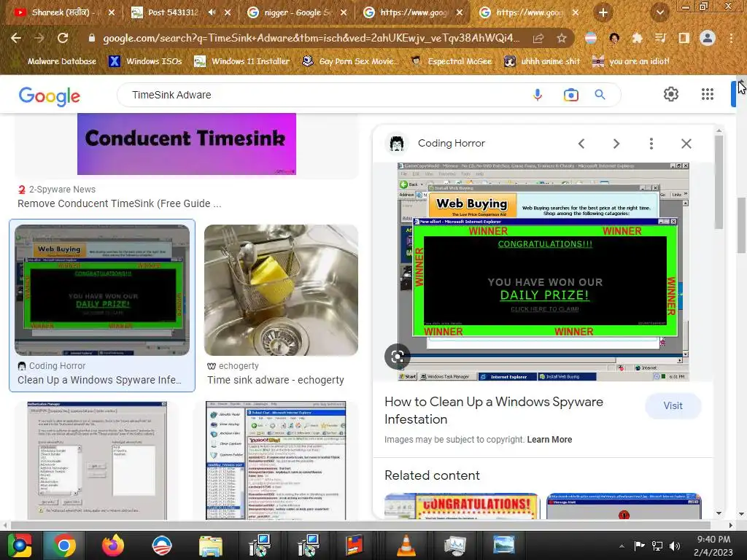This screenshot has width=747, height=560.
Task: Open Action Center flag tray icon
Action: pos(639,545)
